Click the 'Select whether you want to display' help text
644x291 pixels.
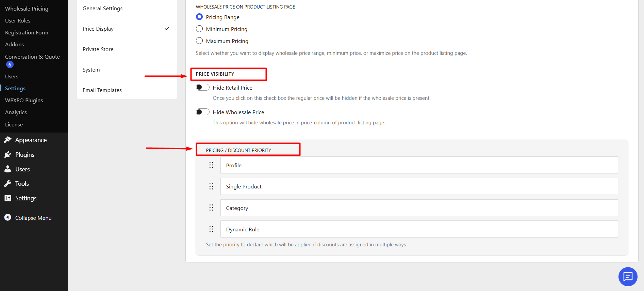[331, 53]
